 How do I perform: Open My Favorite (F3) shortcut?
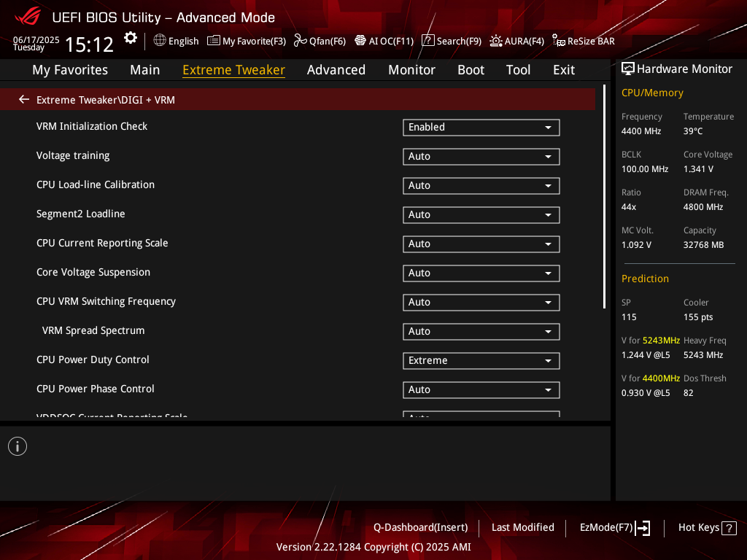tap(247, 41)
